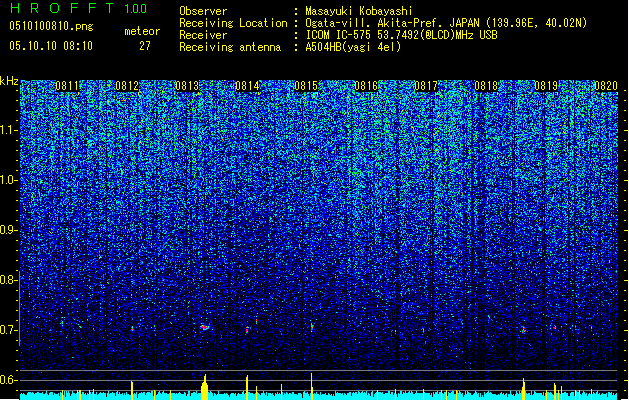The height and width of the screenshot is (400, 629).
Task: Click the bright meteor echo after 0813
Action: pyautogui.click(x=205, y=327)
